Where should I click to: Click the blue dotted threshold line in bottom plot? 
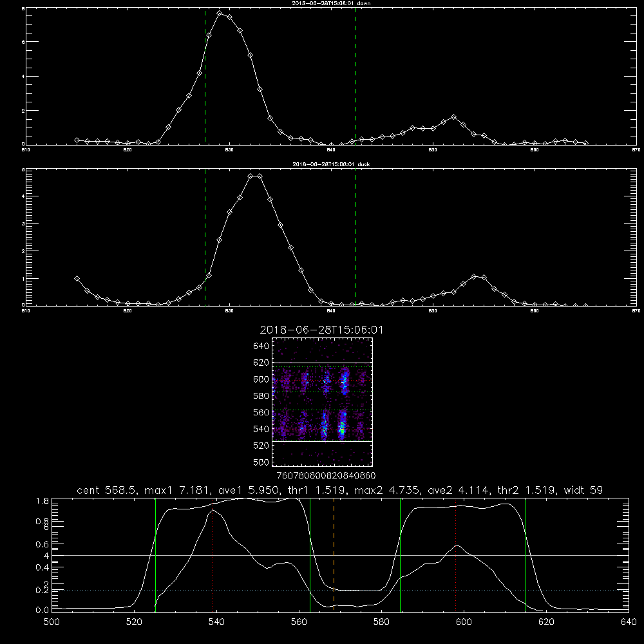point(340,591)
